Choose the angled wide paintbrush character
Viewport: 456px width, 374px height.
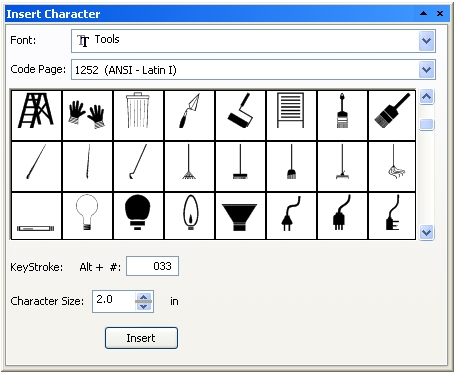[392, 115]
